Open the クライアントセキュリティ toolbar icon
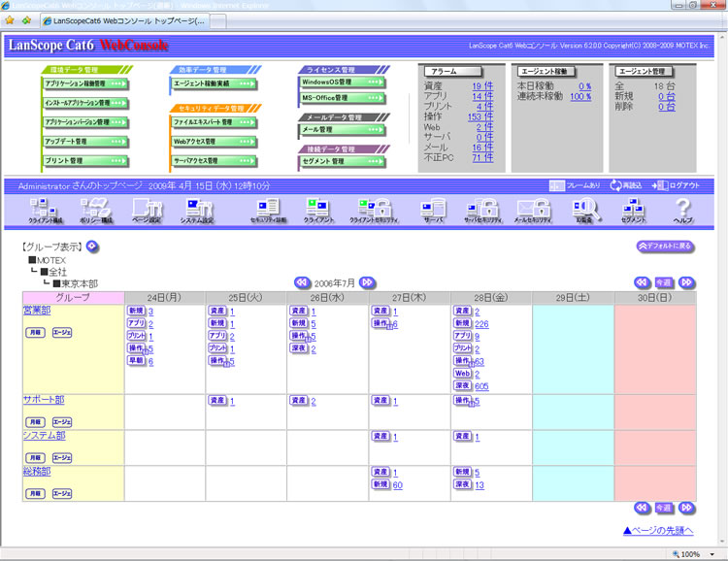Viewport: 728px width, 561px height. point(375,211)
